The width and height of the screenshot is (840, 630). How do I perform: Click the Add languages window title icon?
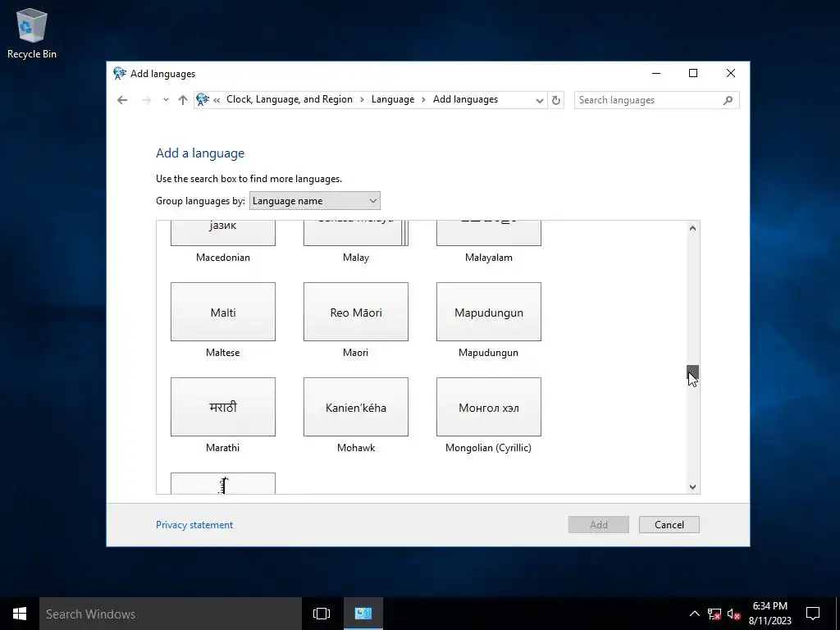click(x=120, y=73)
